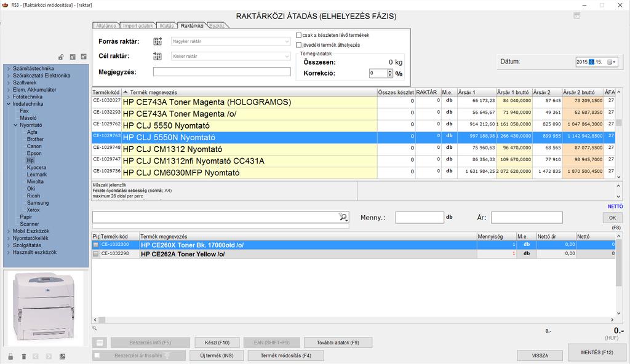Click Új termék (INS) button
Screen dimensions: 630x364
(x=217, y=355)
